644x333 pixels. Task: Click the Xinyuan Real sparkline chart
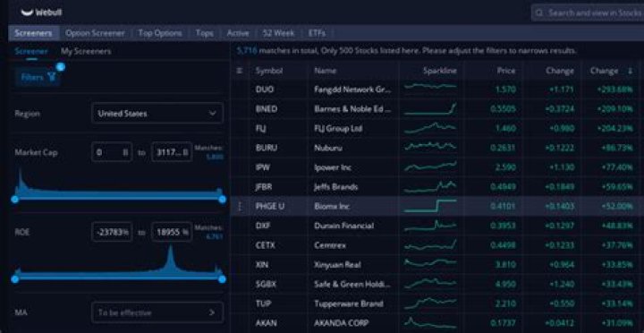click(430, 263)
